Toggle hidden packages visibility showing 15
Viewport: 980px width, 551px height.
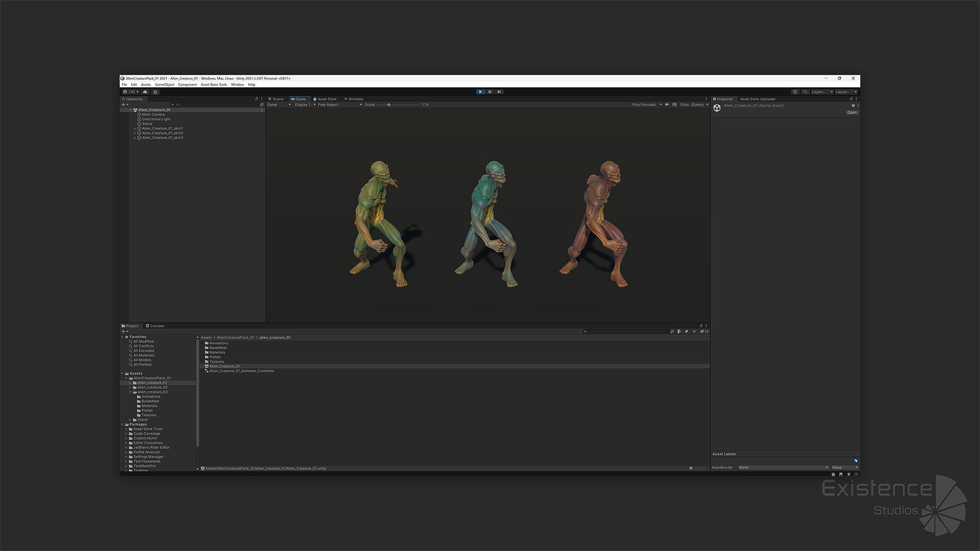tap(704, 332)
